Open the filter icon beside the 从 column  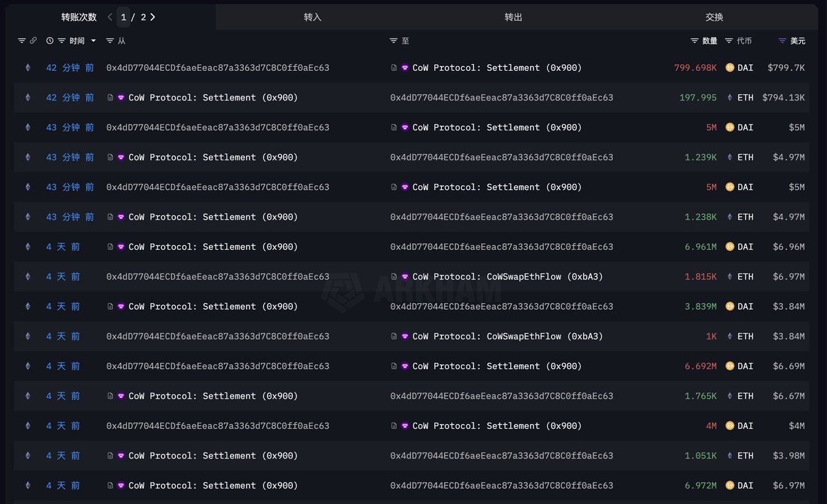coord(110,41)
